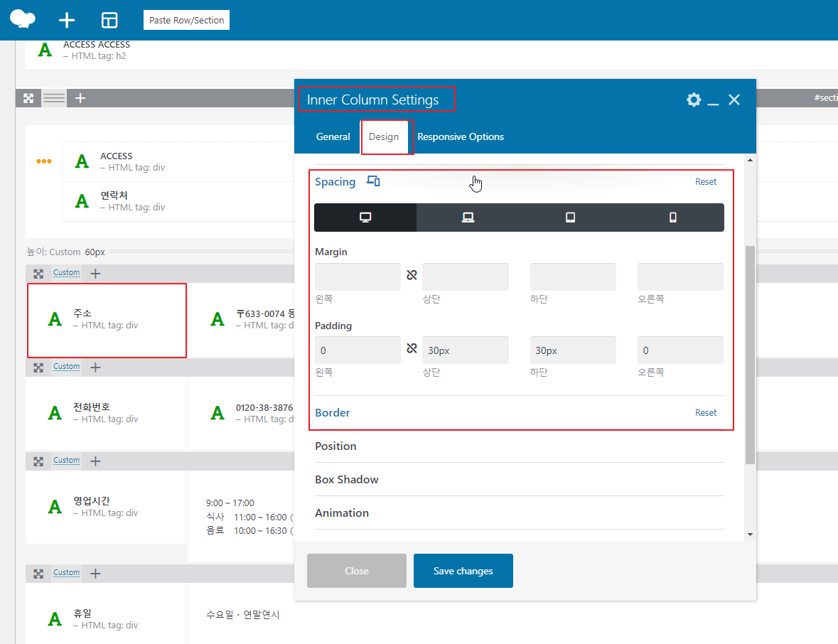The height and width of the screenshot is (644, 838).
Task: Open Custom layout link above 주소 row
Action: 66,272
